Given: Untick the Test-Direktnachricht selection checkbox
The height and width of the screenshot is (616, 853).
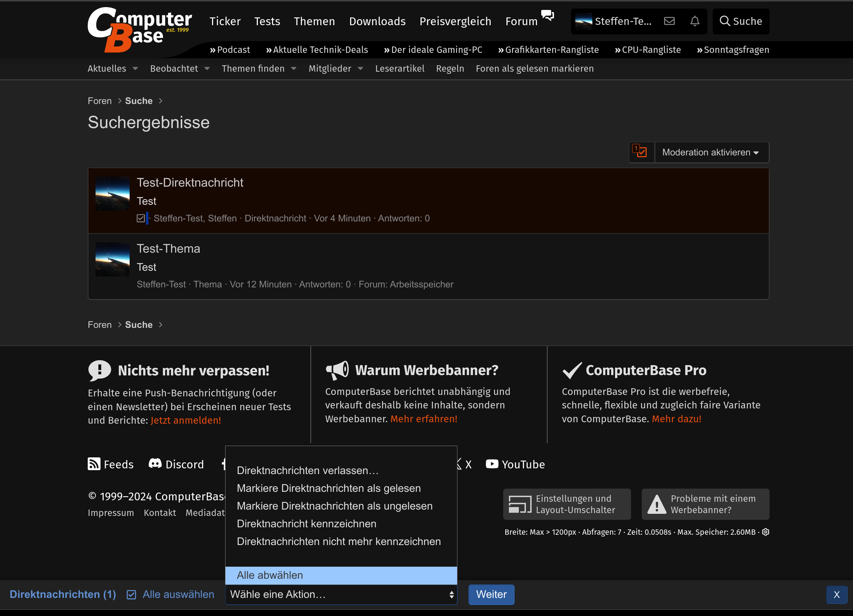Looking at the screenshot, I should tap(141, 218).
